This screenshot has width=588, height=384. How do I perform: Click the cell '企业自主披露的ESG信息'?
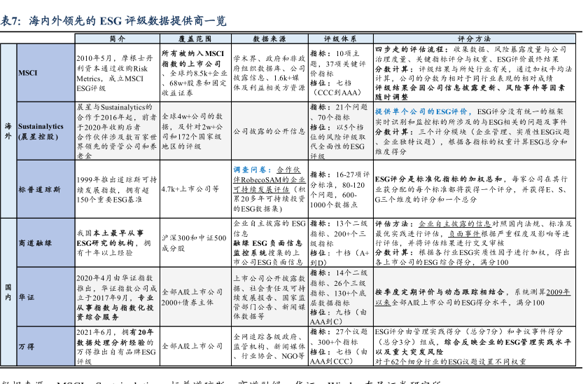(x=269, y=243)
